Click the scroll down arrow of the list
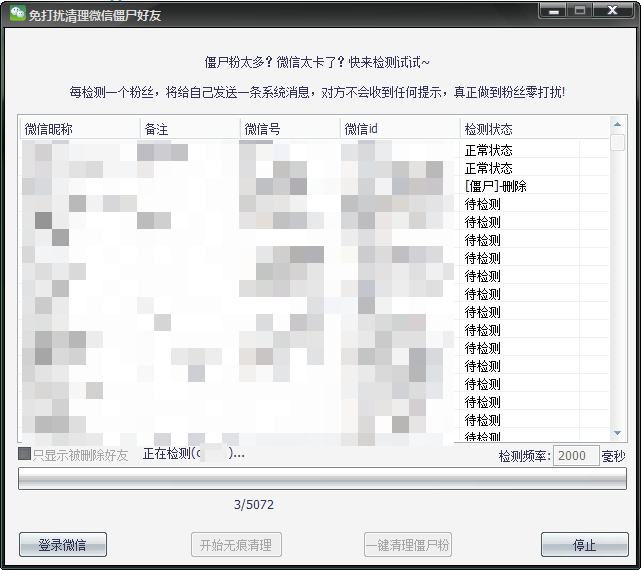This screenshot has height=570, width=641. [x=617, y=433]
